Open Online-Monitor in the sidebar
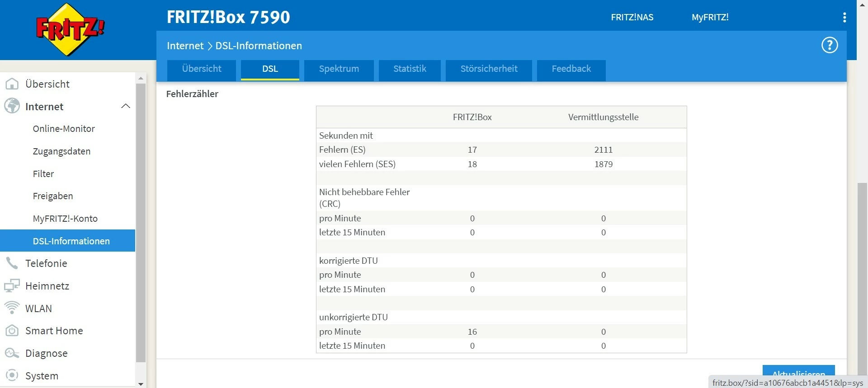This screenshot has height=388, width=868. (64, 129)
